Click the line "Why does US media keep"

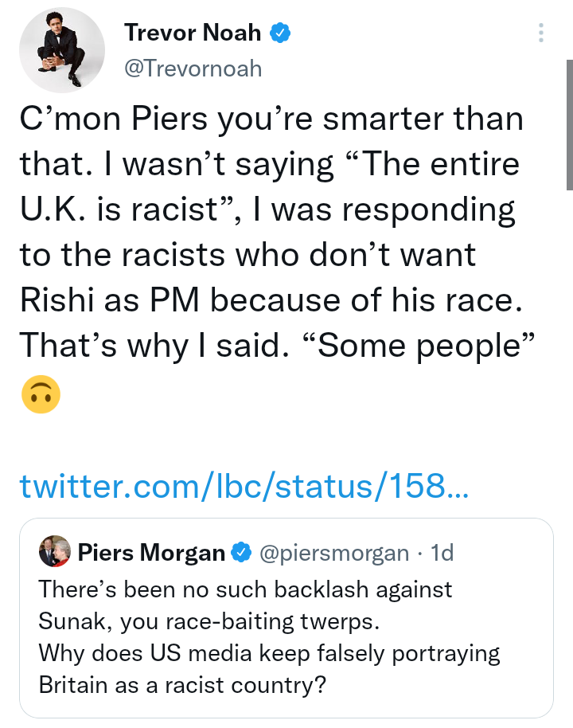(269, 654)
